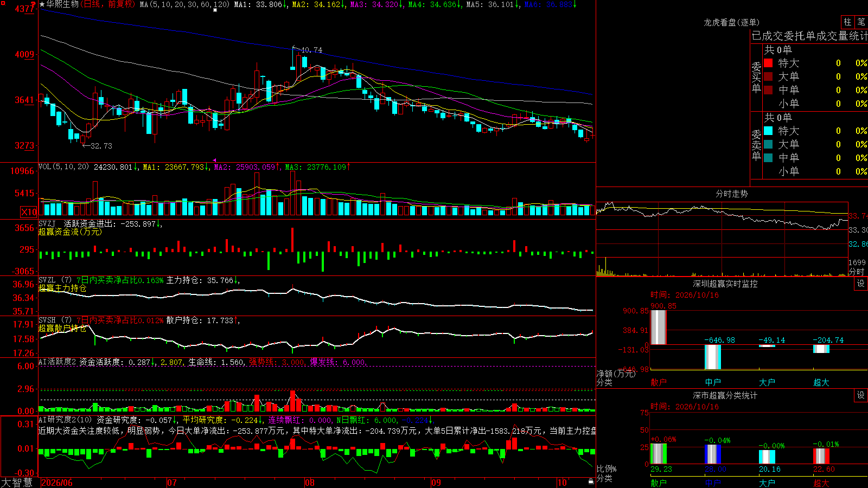Open 设 settings for 深市超赢分类统计
Image resolution: width=868 pixels, height=488 pixels.
click(860, 395)
